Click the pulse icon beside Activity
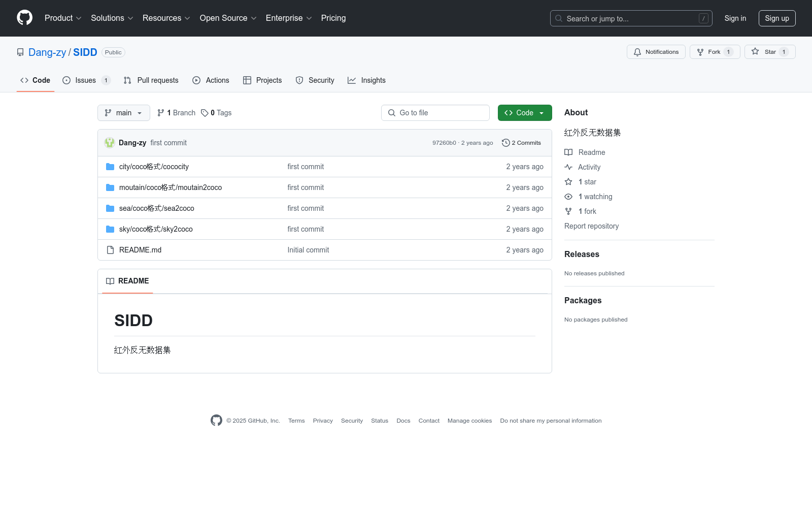The width and height of the screenshot is (812, 508). point(568,167)
